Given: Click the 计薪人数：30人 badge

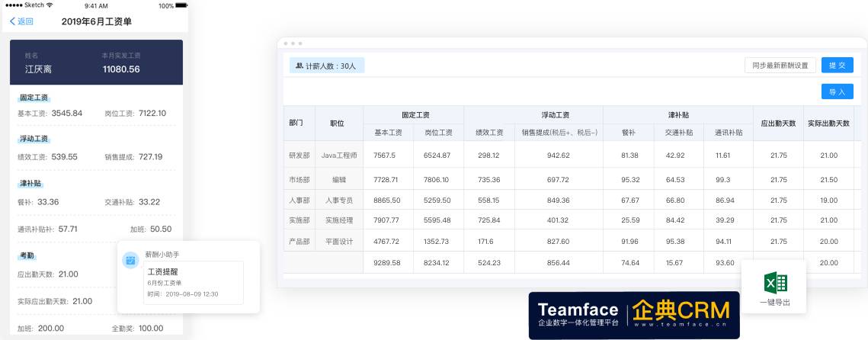Looking at the screenshot, I should tap(327, 66).
